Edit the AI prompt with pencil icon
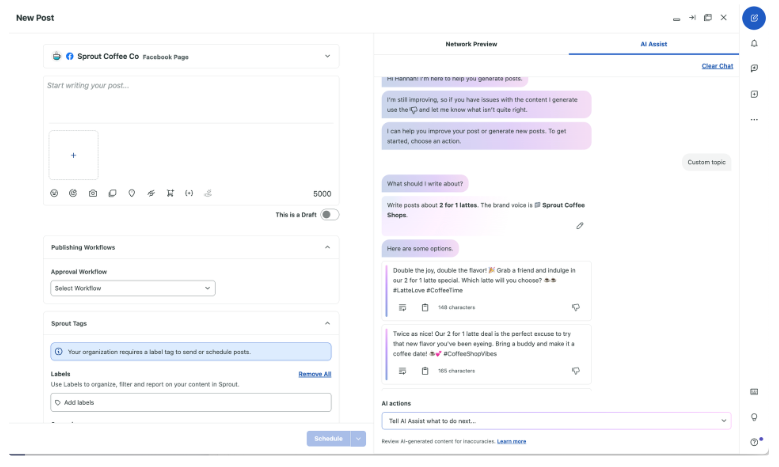This screenshot has height=467, width=779. pyautogui.click(x=580, y=226)
